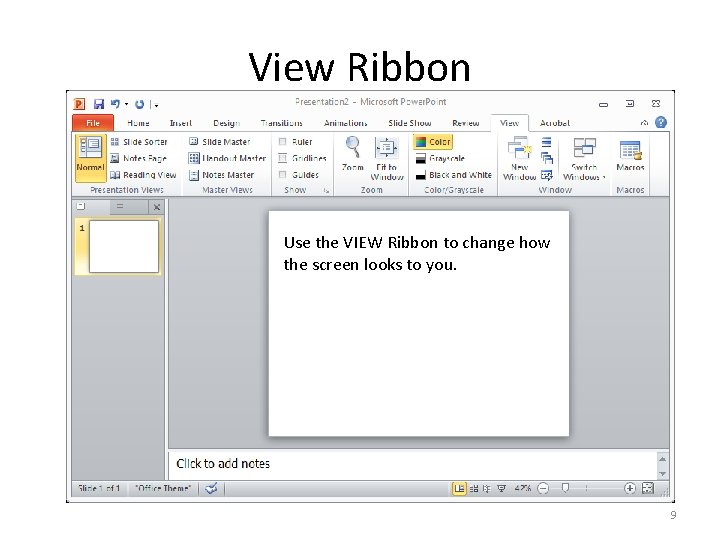The width and height of the screenshot is (720, 540).
Task: Open the Undo history dropdown arrow
Action: click(x=126, y=105)
